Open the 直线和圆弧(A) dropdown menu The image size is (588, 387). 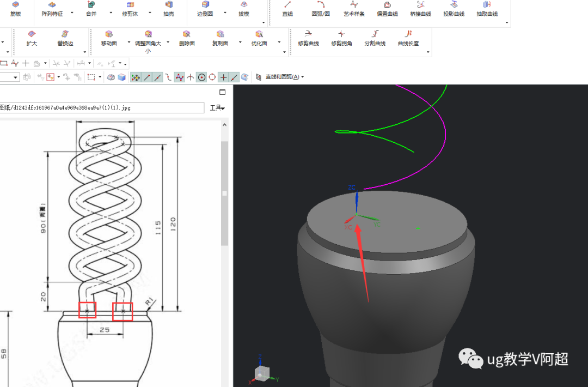[285, 77]
